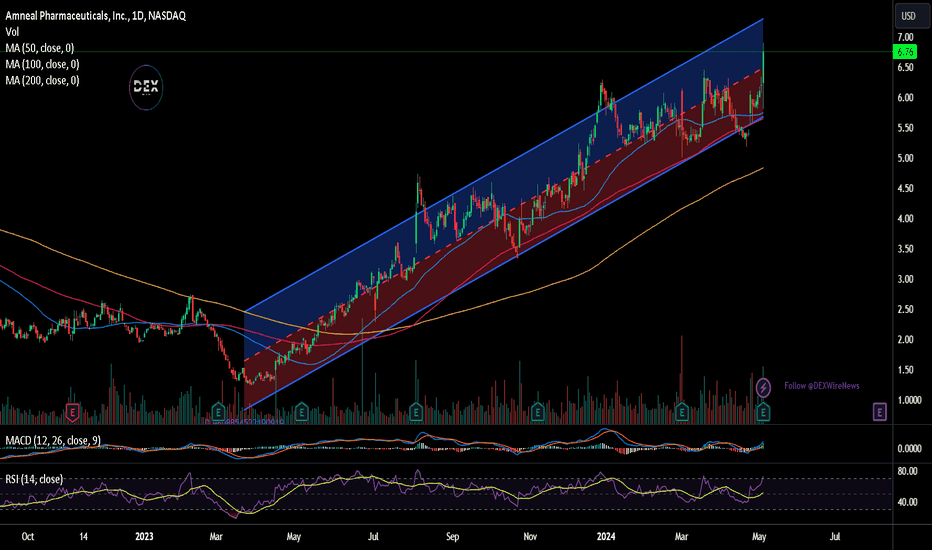932x550 pixels.
Task: Click the 2023 label on time axis
Action: [144, 536]
